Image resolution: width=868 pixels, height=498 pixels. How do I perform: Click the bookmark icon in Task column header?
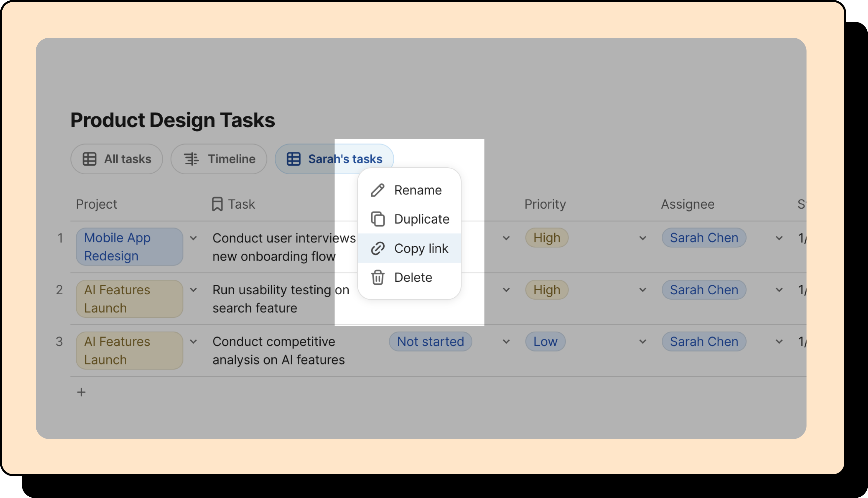[217, 204]
